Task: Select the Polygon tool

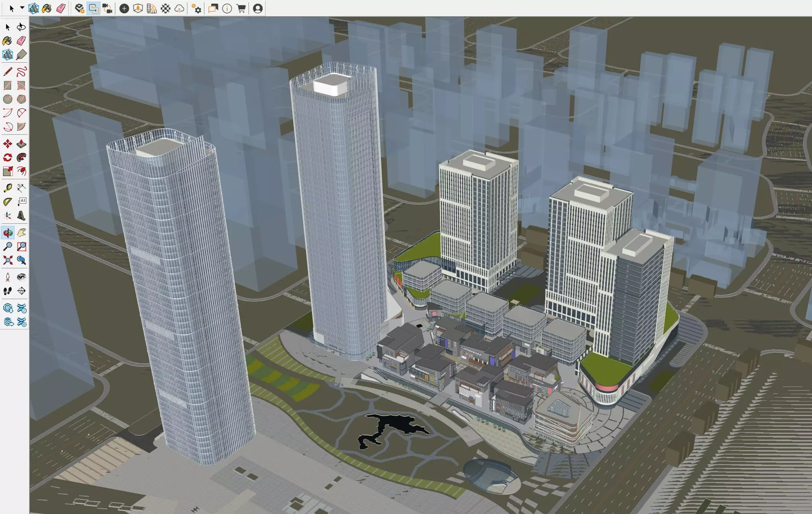Action: point(21,99)
